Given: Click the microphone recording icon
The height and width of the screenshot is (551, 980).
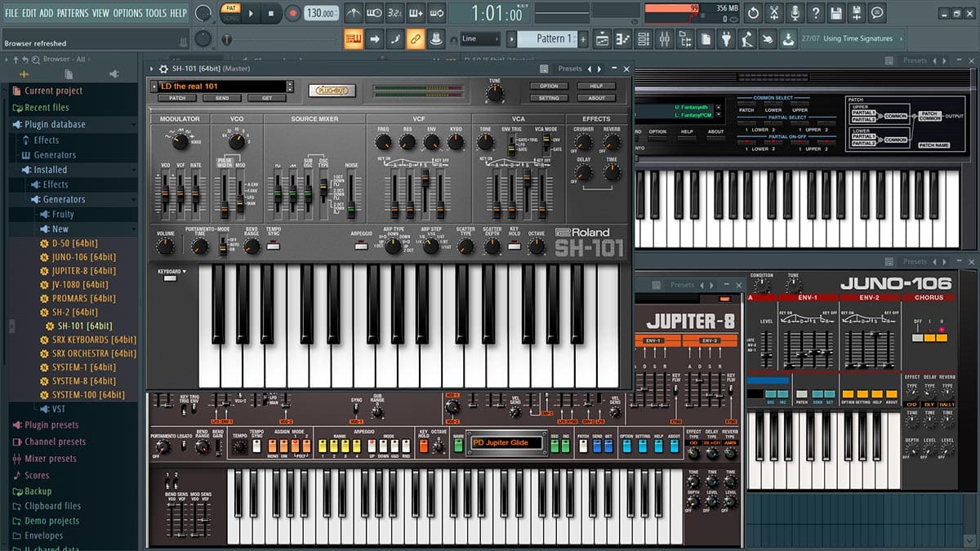Looking at the screenshot, I should (795, 13).
